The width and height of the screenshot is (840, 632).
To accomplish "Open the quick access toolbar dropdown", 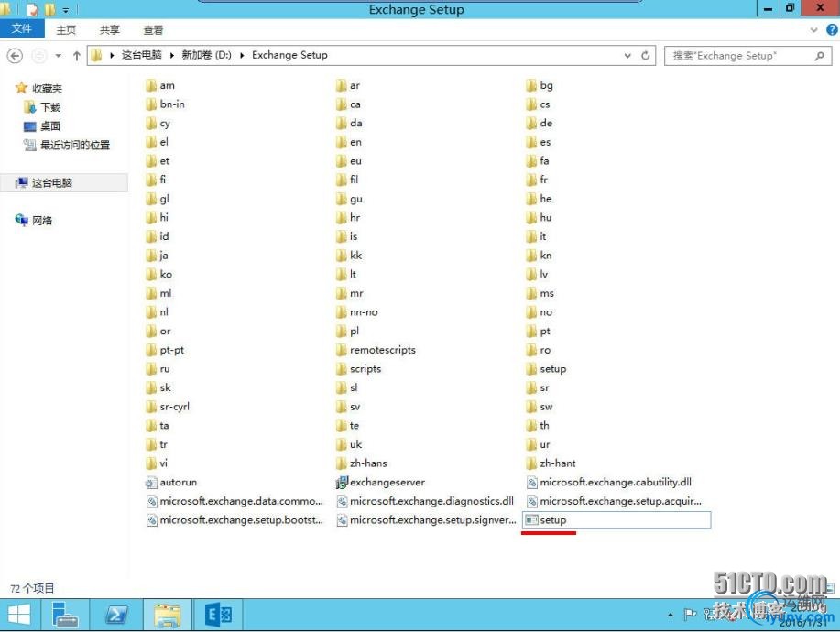I will [66, 10].
